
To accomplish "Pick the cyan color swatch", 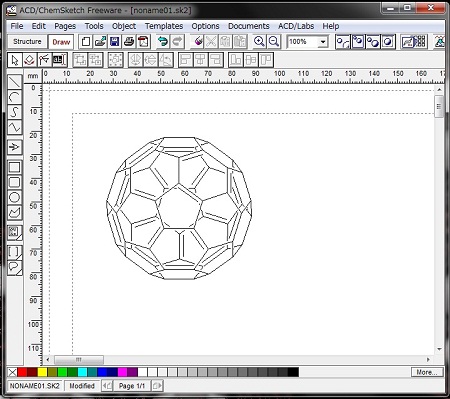I will (82, 372).
